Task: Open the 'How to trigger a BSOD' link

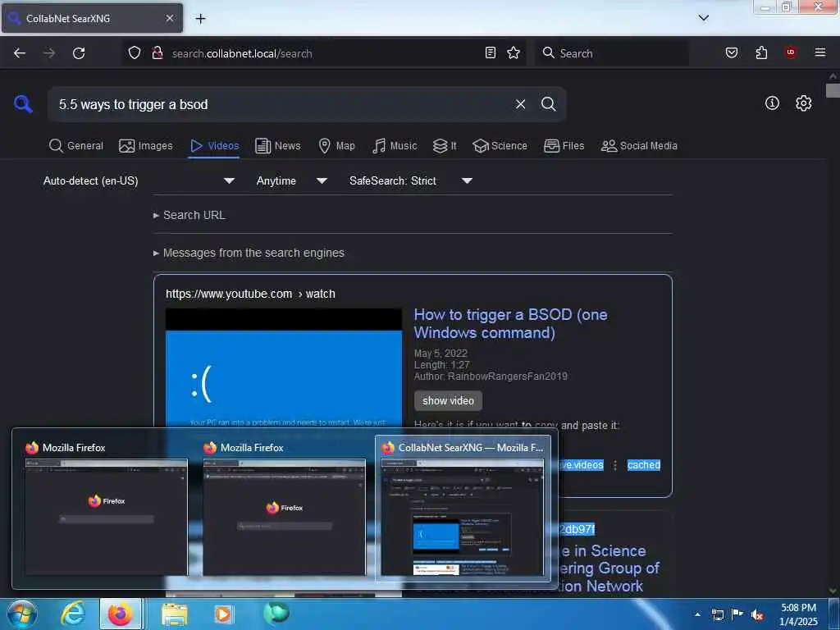Action: coord(510,323)
